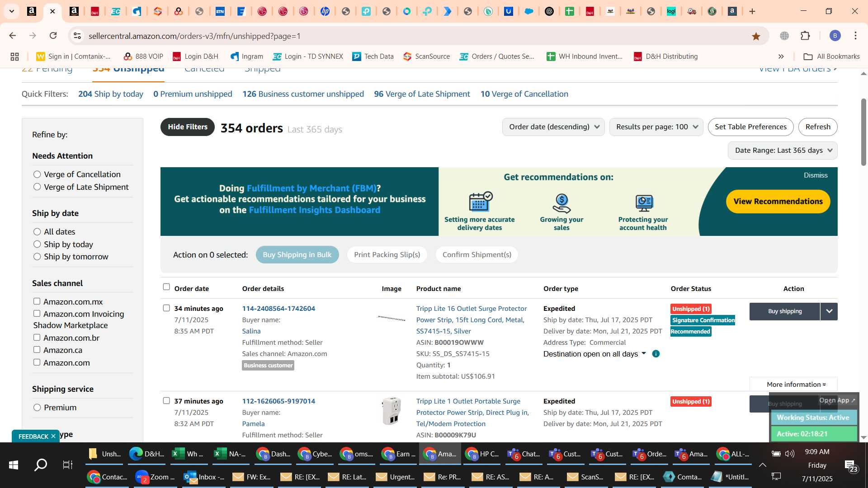Open Chrome profile avatar B
Screen dimensions: 868x488
pos(835,36)
